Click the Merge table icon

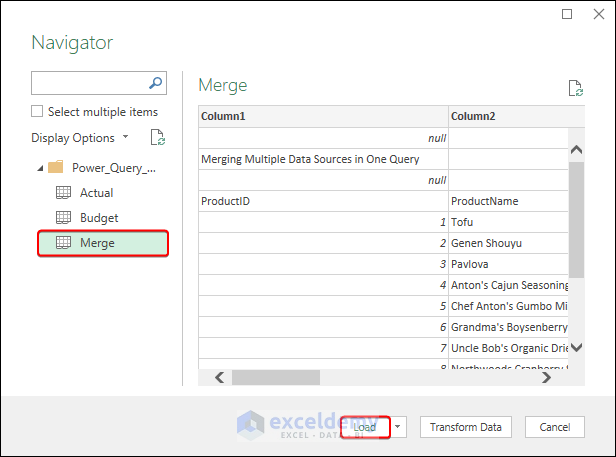(62, 243)
